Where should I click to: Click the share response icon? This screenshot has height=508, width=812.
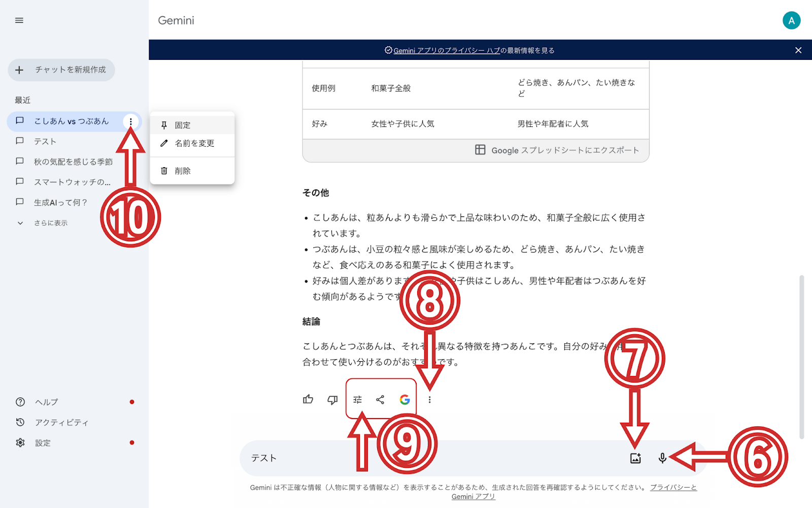pos(380,400)
